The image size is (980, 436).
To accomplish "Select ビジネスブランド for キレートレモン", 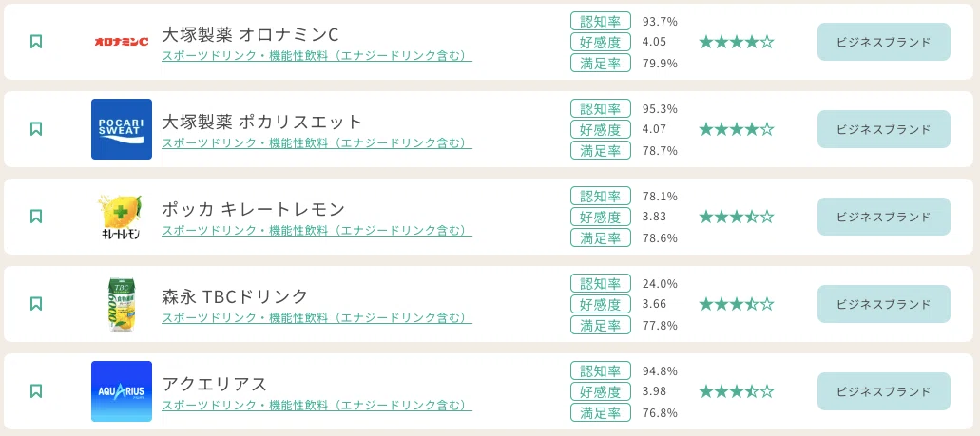I will pos(884,217).
